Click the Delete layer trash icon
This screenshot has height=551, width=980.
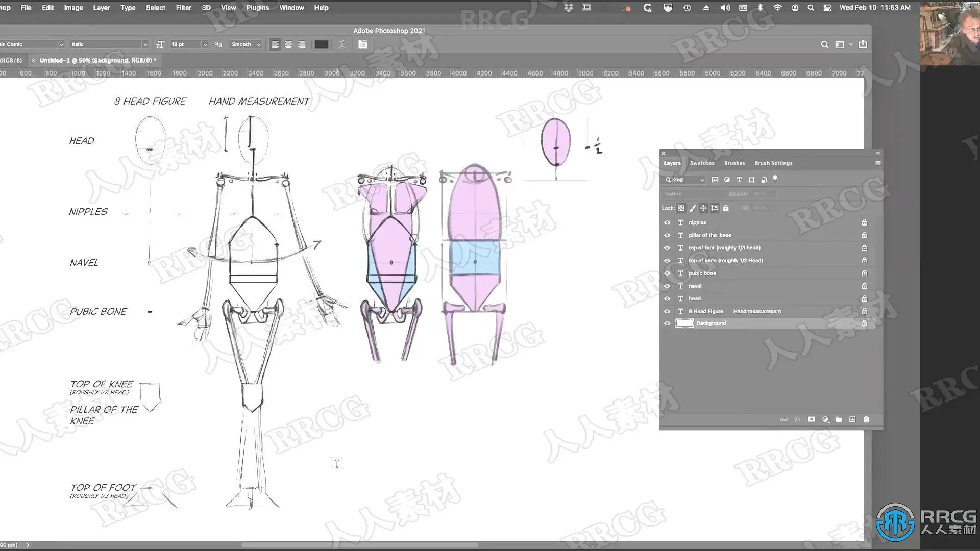(866, 419)
